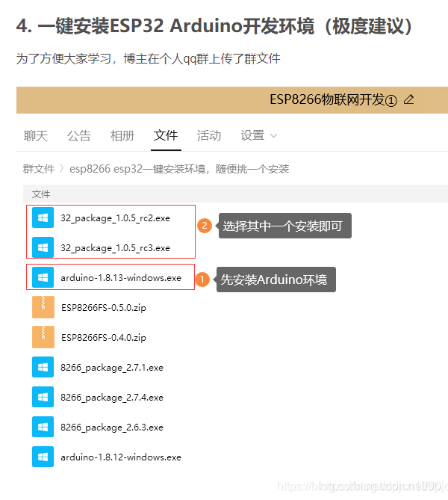The height and width of the screenshot is (500, 448).
Task: Select file name ESP8266FS-0.4.0.zip
Action: [x=104, y=337]
